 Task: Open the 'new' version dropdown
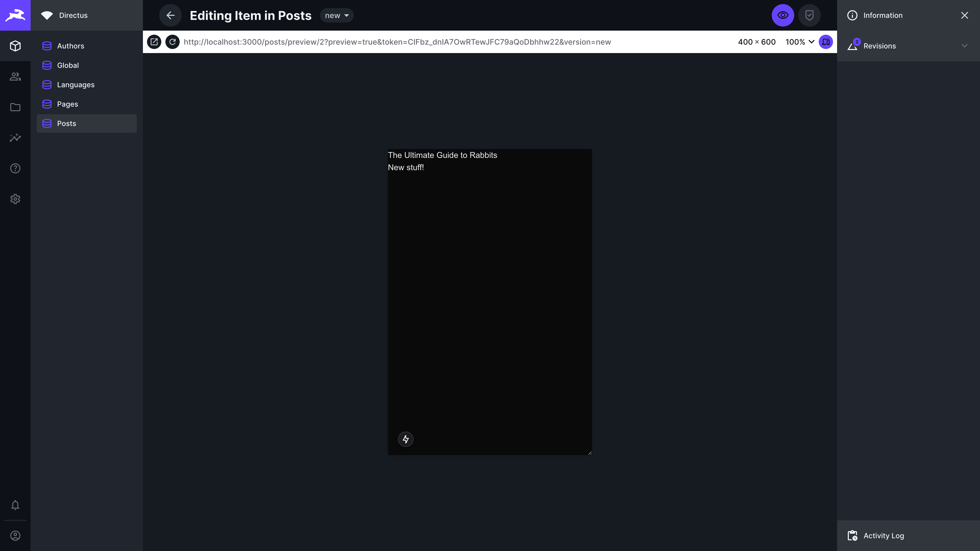coord(336,15)
